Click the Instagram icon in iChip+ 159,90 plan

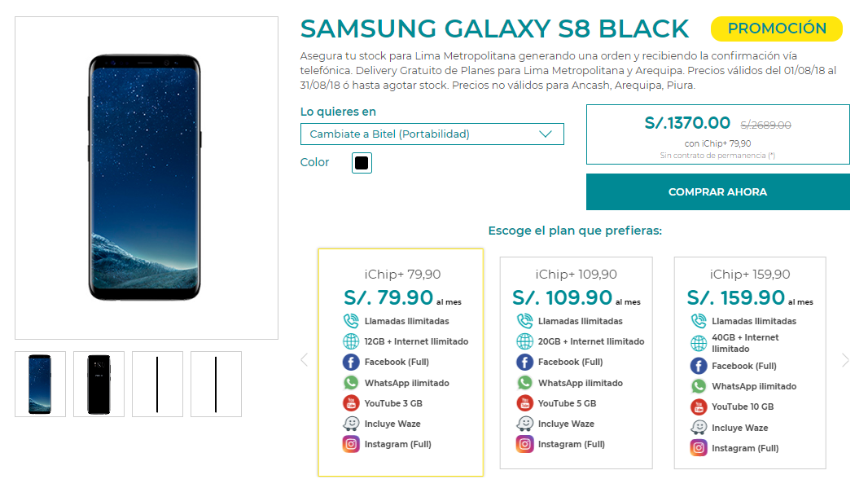point(699,447)
